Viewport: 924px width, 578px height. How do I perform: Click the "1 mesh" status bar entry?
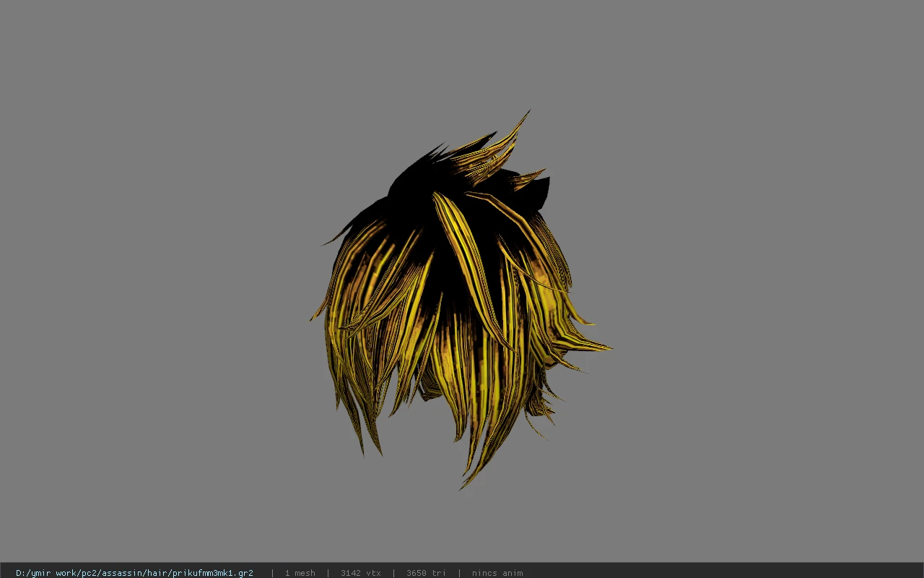coord(300,573)
